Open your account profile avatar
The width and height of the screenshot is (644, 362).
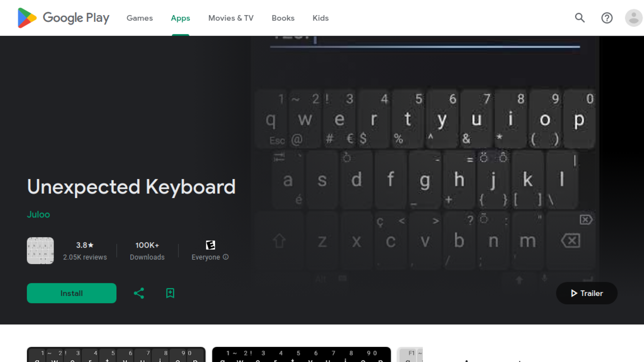(633, 18)
